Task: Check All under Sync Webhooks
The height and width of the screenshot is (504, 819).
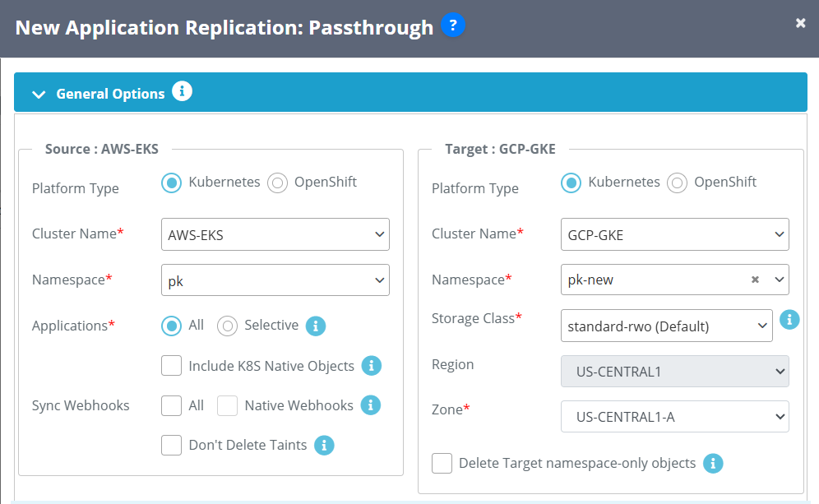Action: [171, 405]
